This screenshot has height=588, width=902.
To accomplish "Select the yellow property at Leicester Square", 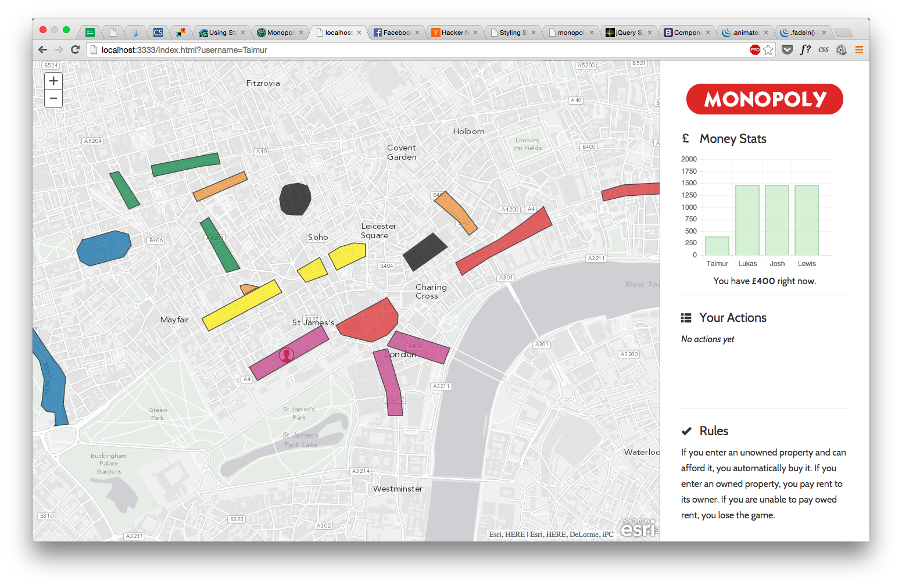I will pos(348,255).
